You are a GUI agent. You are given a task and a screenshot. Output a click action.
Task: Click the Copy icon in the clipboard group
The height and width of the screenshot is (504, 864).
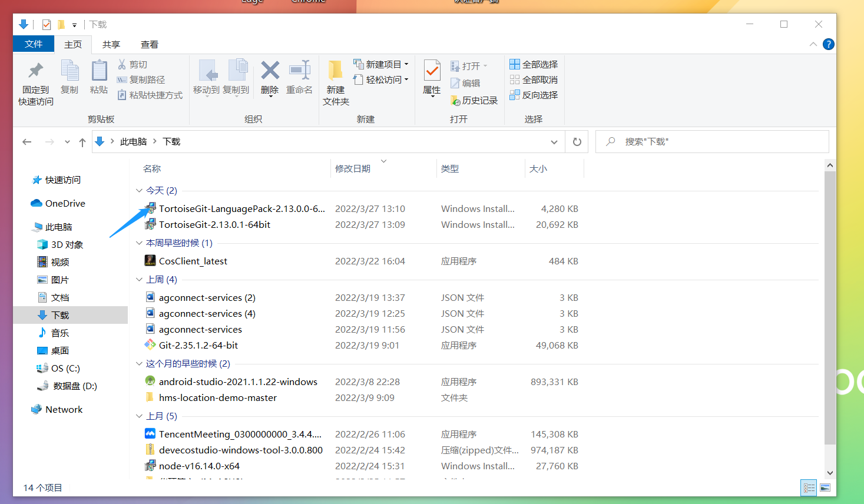click(69, 71)
